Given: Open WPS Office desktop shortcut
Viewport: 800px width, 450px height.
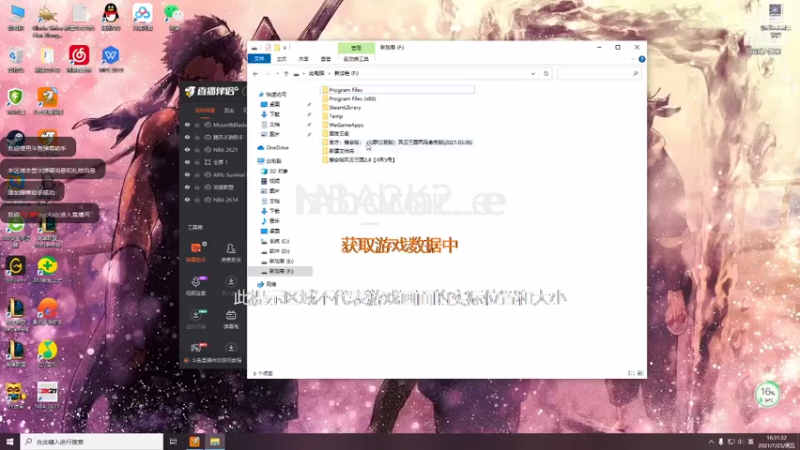Looking at the screenshot, I should coord(111,59).
